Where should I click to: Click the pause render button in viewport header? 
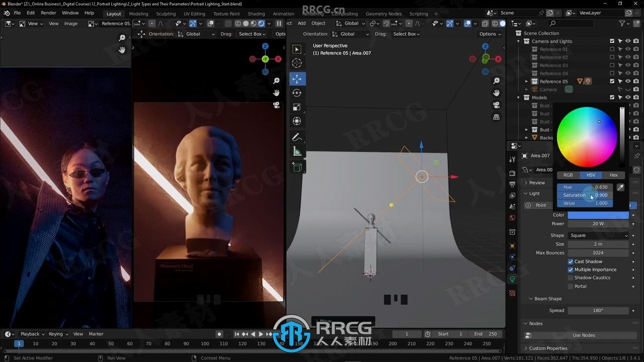(x=279, y=23)
